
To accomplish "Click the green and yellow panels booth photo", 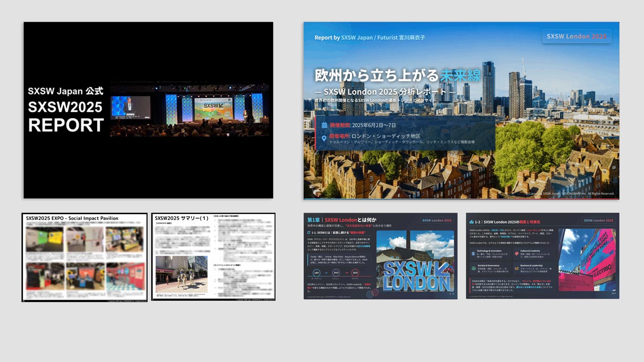I will (44, 240).
